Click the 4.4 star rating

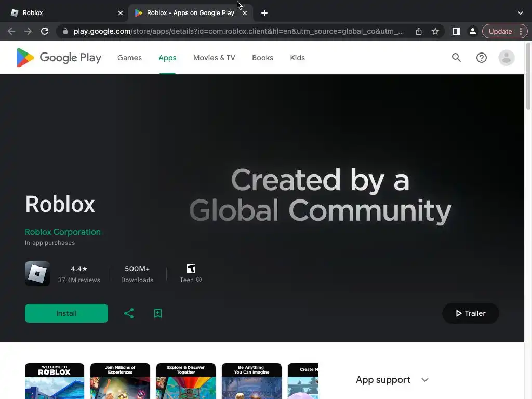click(x=79, y=269)
